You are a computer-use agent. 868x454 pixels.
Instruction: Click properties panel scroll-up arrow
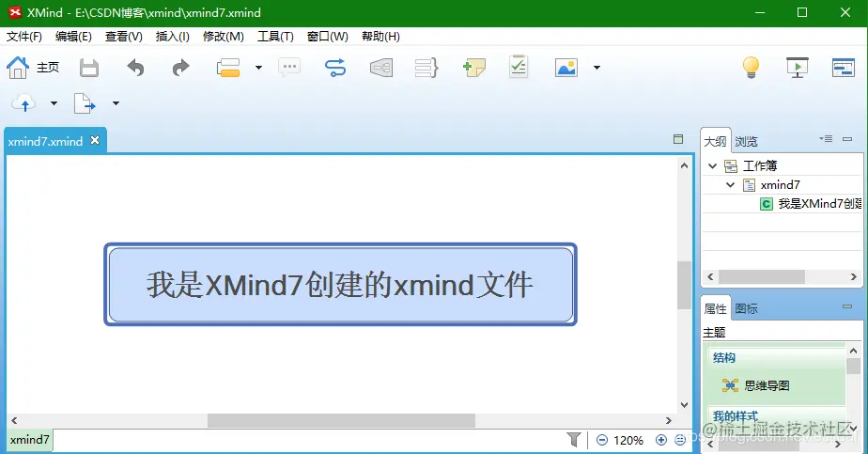(853, 351)
